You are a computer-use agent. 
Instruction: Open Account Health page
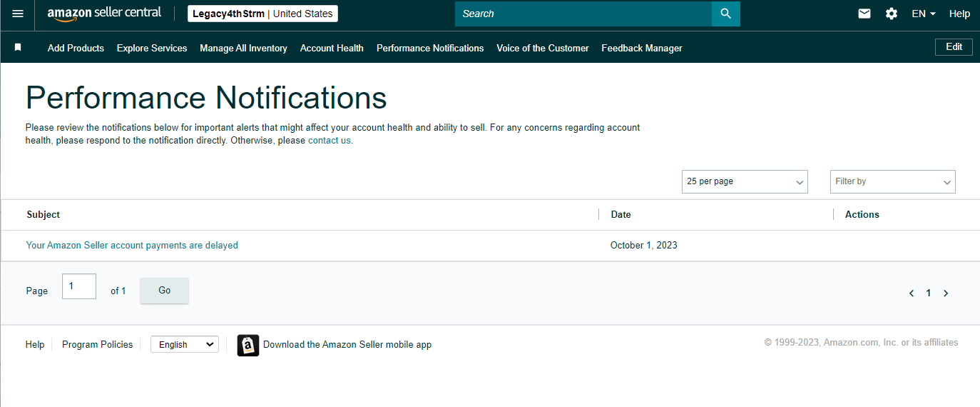(x=332, y=48)
